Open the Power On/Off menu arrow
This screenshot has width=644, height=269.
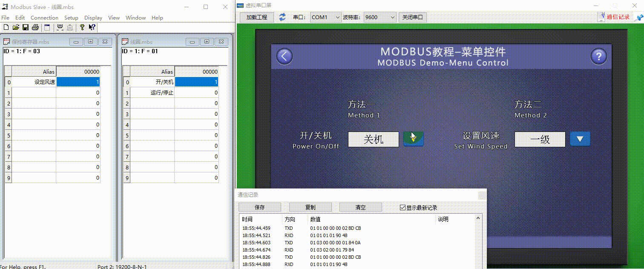[x=414, y=139]
